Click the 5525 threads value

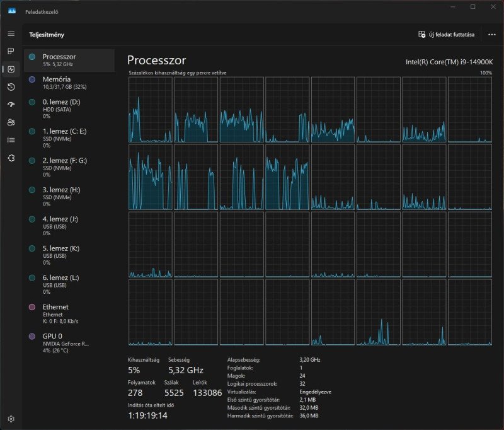click(174, 393)
